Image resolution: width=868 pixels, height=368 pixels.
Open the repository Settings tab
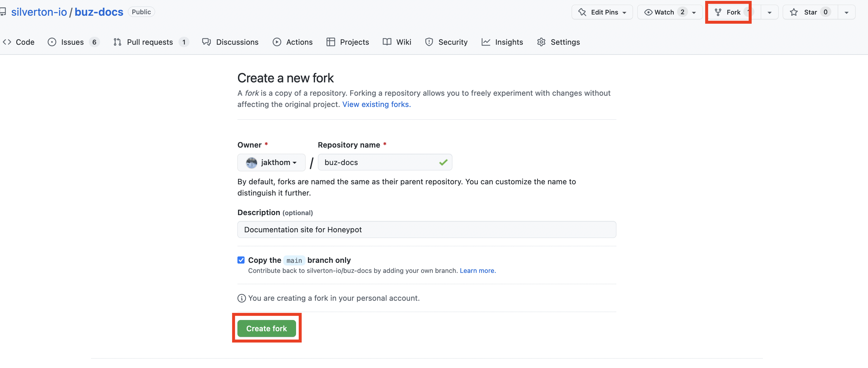click(x=558, y=42)
